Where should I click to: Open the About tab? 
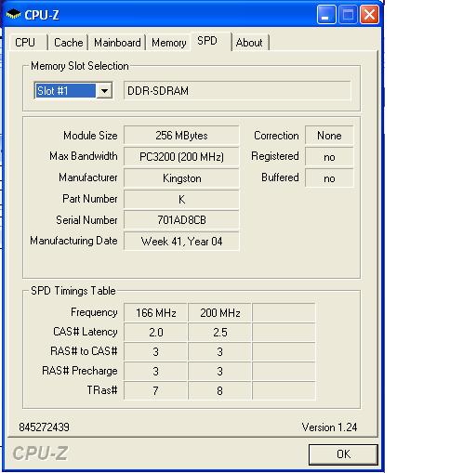(x=249, y=43)
